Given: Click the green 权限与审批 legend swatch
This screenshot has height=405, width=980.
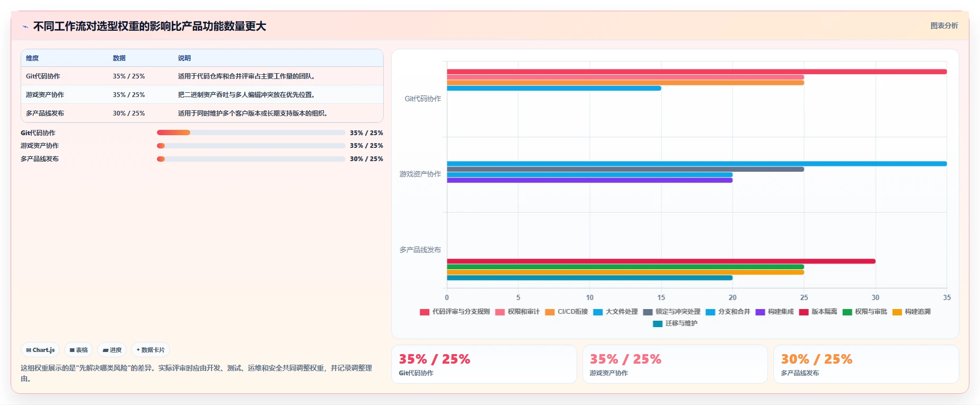Looking at the screenshot, I should [x=847, y=312].
